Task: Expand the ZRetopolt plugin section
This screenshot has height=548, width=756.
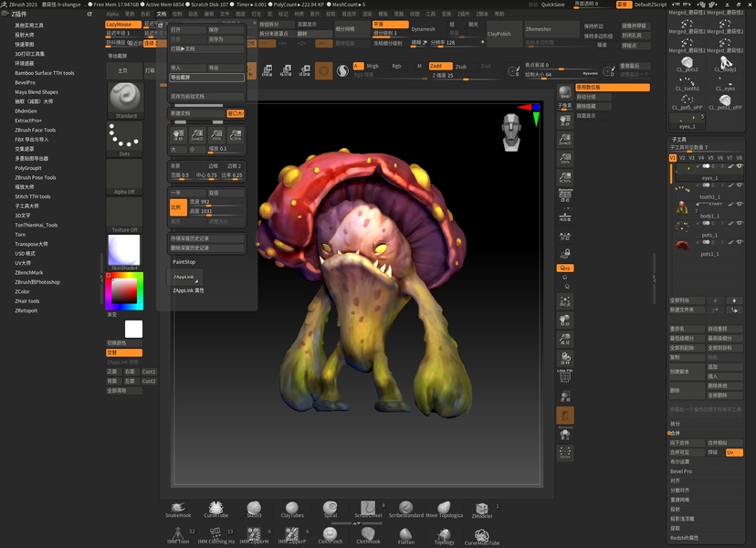Action: (26, 311)
